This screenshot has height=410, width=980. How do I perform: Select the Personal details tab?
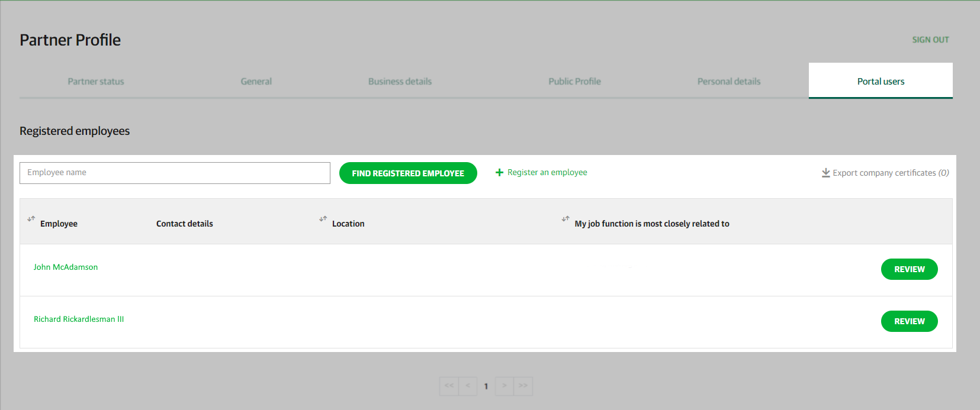[x=729, y=81]
